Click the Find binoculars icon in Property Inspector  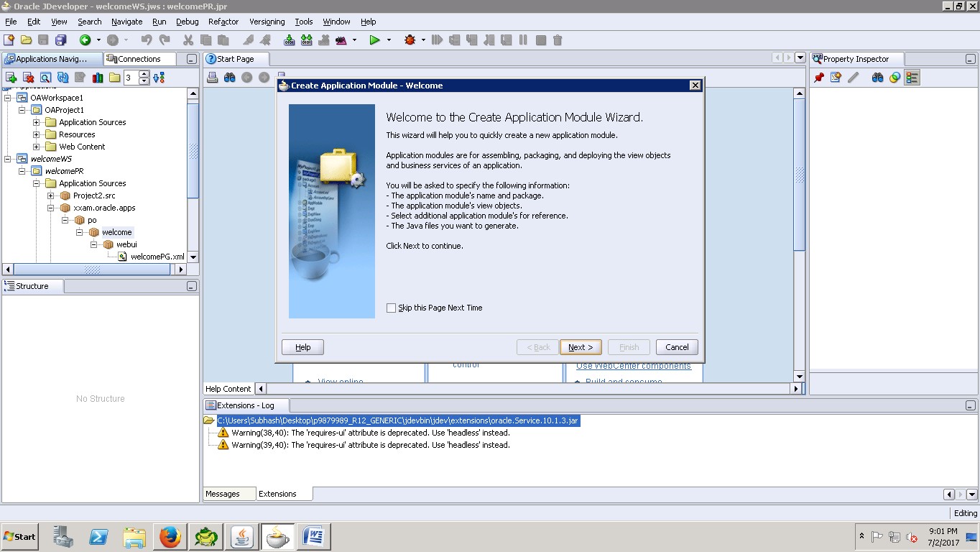pos(877,77)
